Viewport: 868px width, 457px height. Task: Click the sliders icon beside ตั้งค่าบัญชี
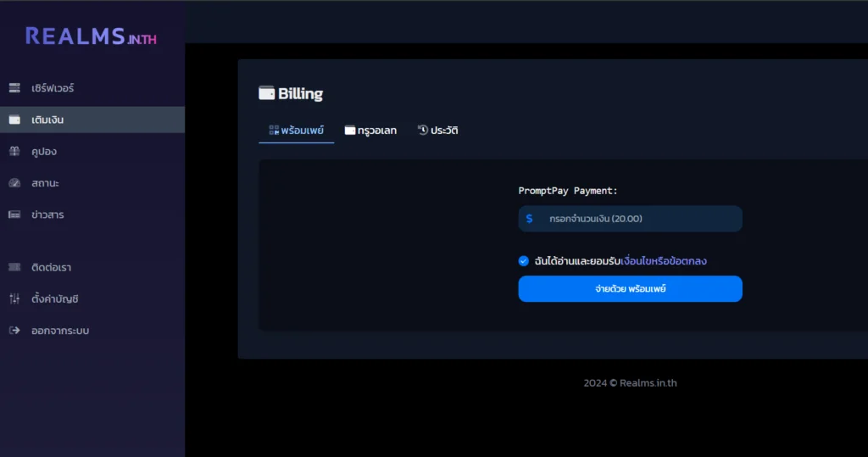click(x=14, y=298)
